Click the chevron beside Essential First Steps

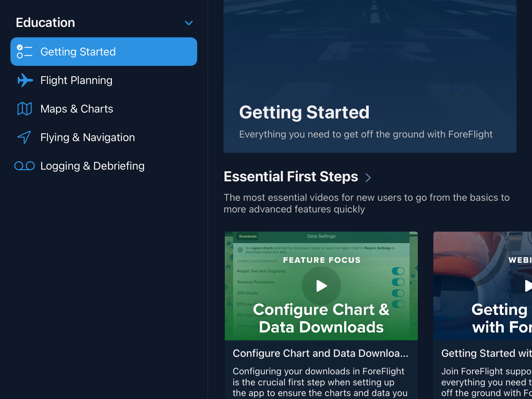coord(368,178)
